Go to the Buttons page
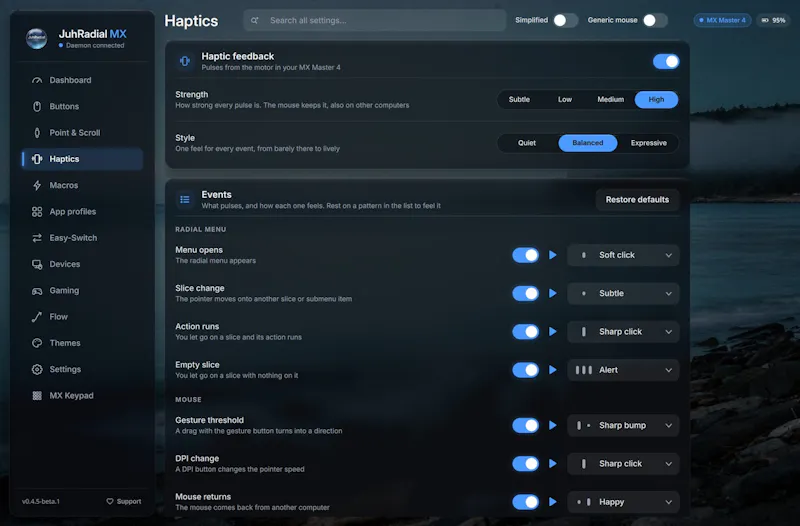800x526 pixels. pyautogui.click(x=82, y=107)
